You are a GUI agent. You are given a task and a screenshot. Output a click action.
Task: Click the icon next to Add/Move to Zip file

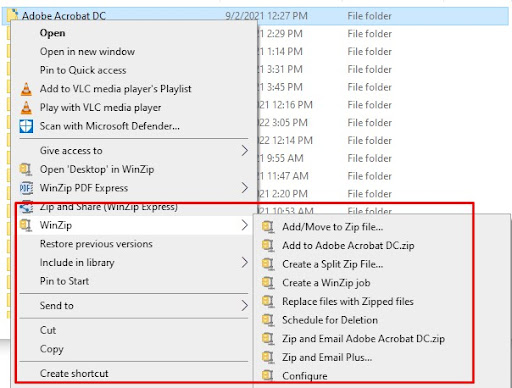coord(268,227)
